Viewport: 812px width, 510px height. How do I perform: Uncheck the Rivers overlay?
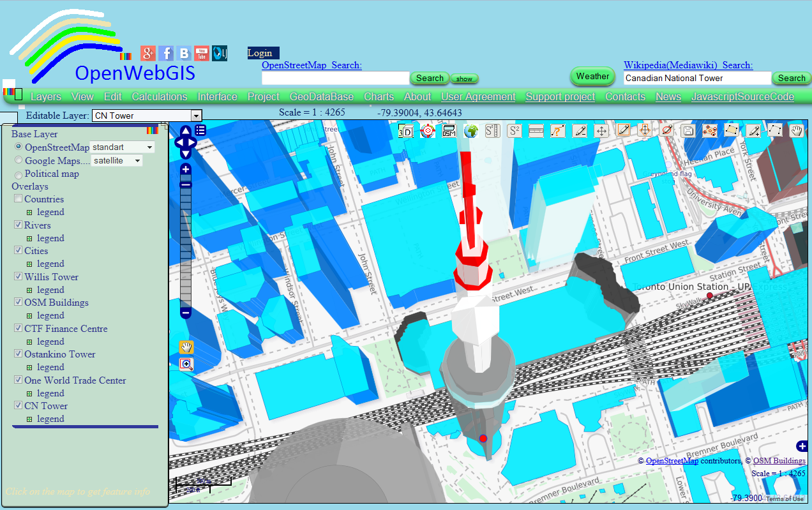tap(18, 224)
